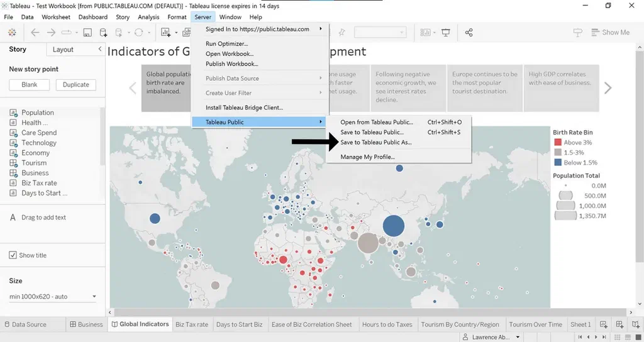Viewport: 644px width, 342px height.
Task: Switch to Show Filmstrip view
Action: click(628, 337)
